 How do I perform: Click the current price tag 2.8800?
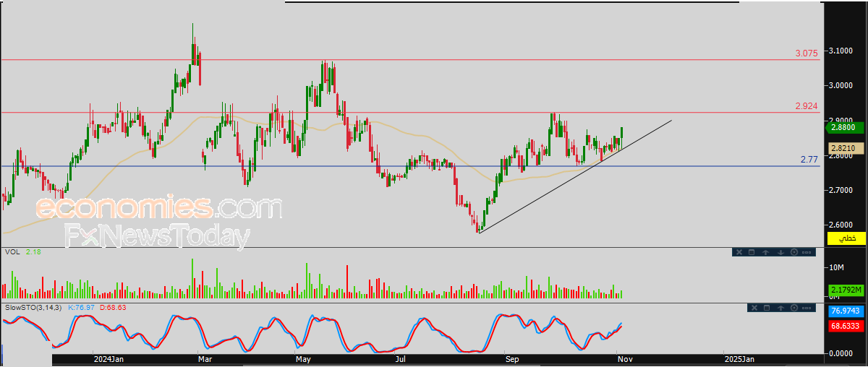pyautogui.click(x=845, y=127)
